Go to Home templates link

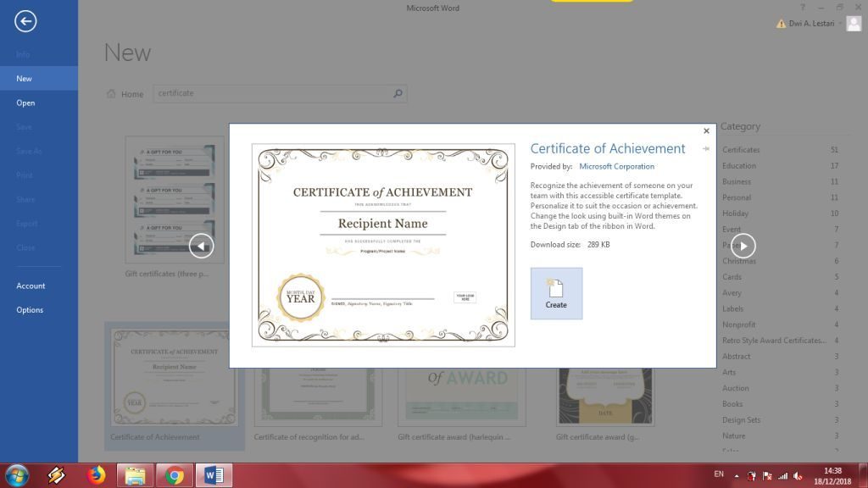132,94
